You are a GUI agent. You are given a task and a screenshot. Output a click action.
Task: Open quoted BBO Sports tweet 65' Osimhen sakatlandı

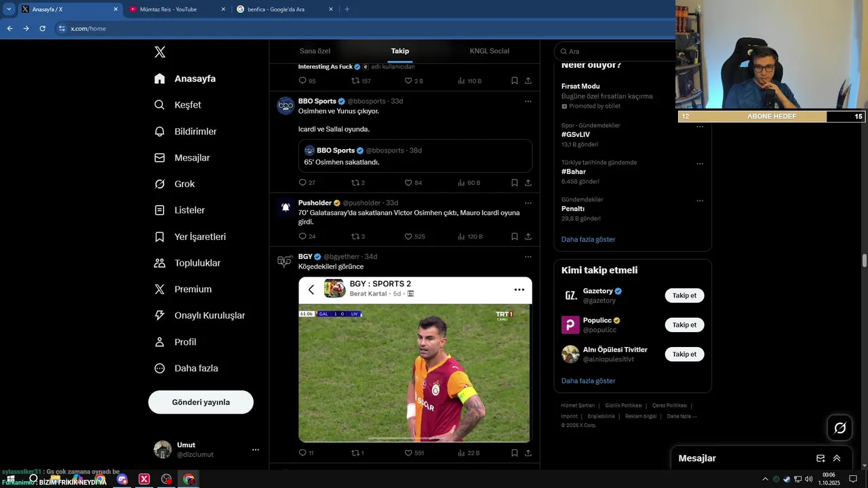point(415,156)
